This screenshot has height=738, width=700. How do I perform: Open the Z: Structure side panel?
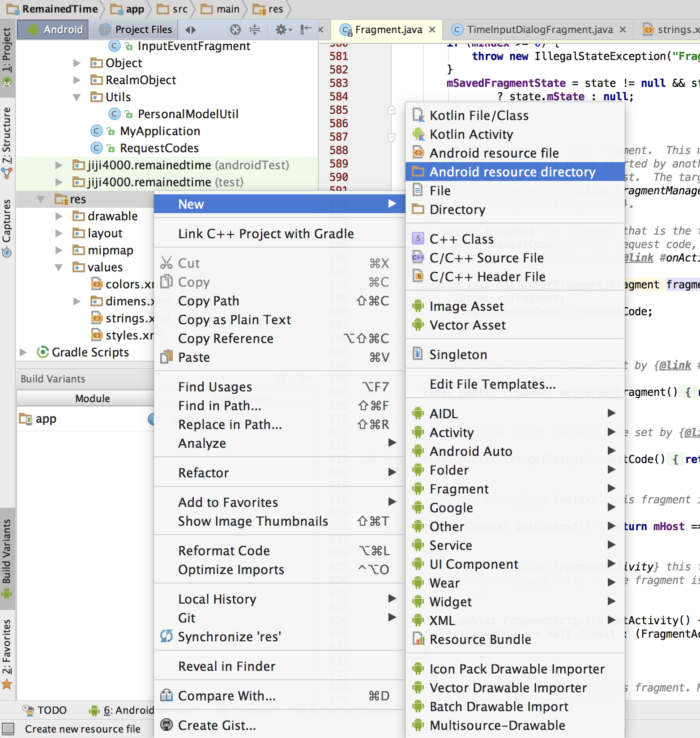pyautogui.click(x=7, y=142)
